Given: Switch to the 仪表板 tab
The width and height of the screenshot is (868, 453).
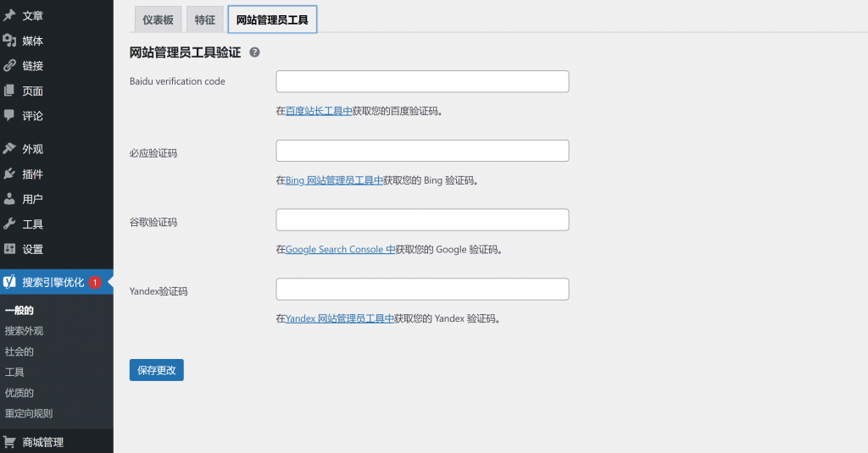Looking at the screenshot, I should click(x=158, y=20).
